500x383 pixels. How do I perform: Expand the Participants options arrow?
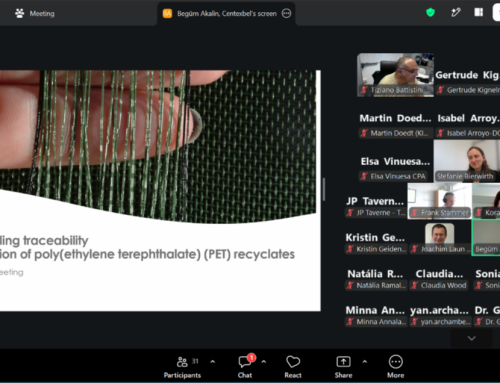click(213, 362)
